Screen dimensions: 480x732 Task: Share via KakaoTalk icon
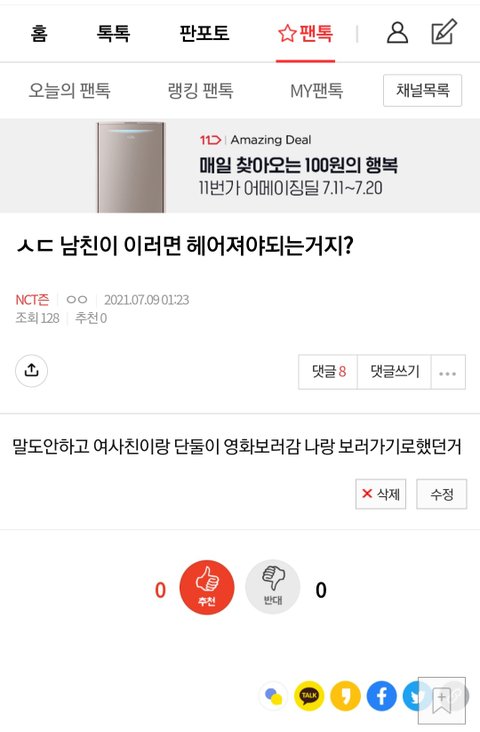pyautogui.click(x=309, y=696)
